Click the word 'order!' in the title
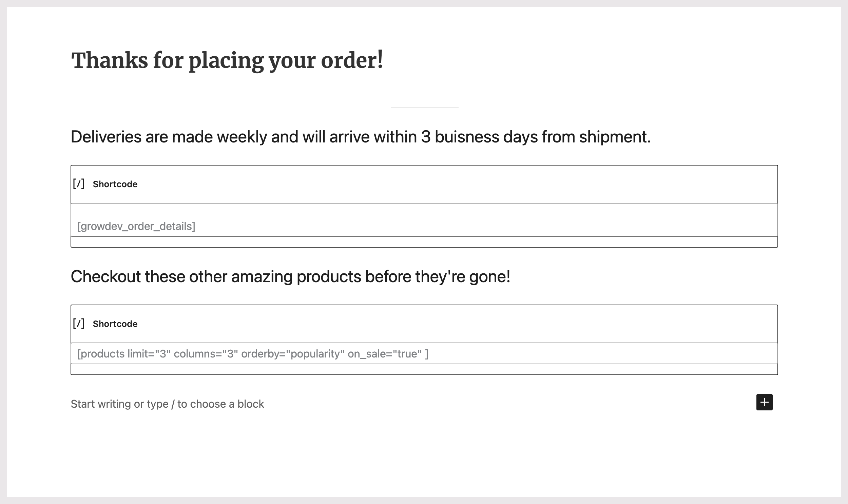Viewport: 848px width, 504px height. [352, 60]
